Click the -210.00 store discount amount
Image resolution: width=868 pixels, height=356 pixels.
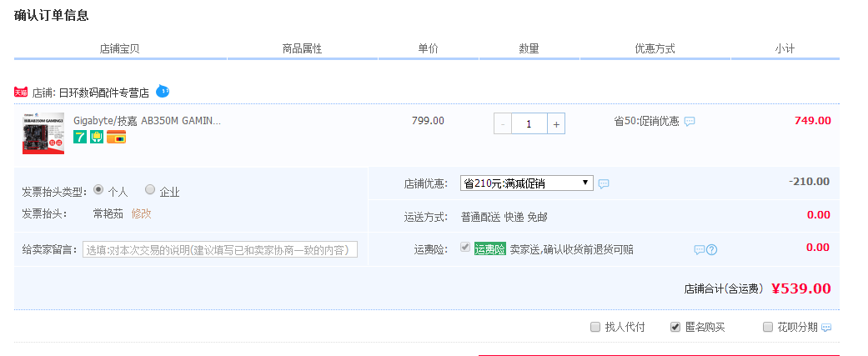[809, 182]
